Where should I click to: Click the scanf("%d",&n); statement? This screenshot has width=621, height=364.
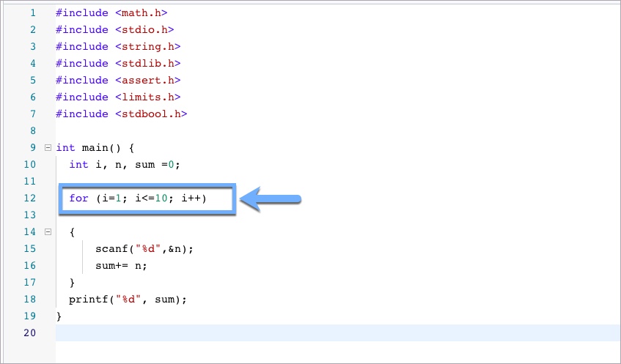144,249
